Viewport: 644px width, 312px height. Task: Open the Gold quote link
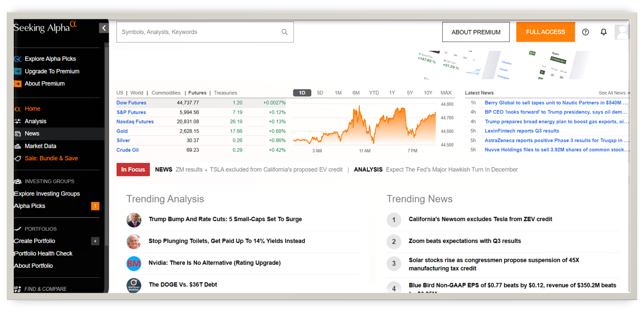tap(122, 131)
